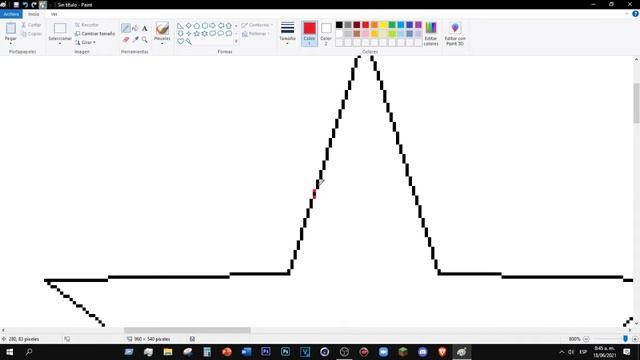Select the Color 2 white box
Image resolution: width=640 pixels, height=360 pixels.
point(326,33)
